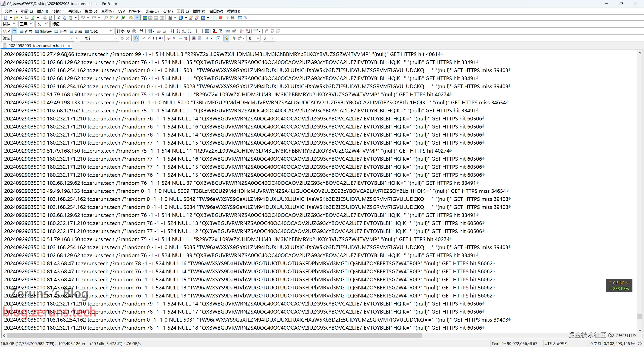Click the UTF-8 encoding in status bar
Viewport: 644px width, 347px height.
pyautogui.click(x=556, y=343)
